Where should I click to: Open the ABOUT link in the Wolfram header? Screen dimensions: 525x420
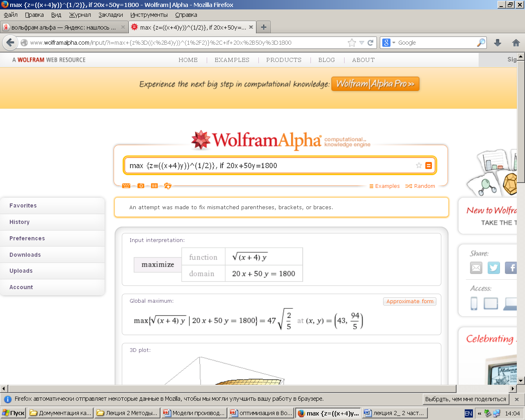(x=363, y=60)
